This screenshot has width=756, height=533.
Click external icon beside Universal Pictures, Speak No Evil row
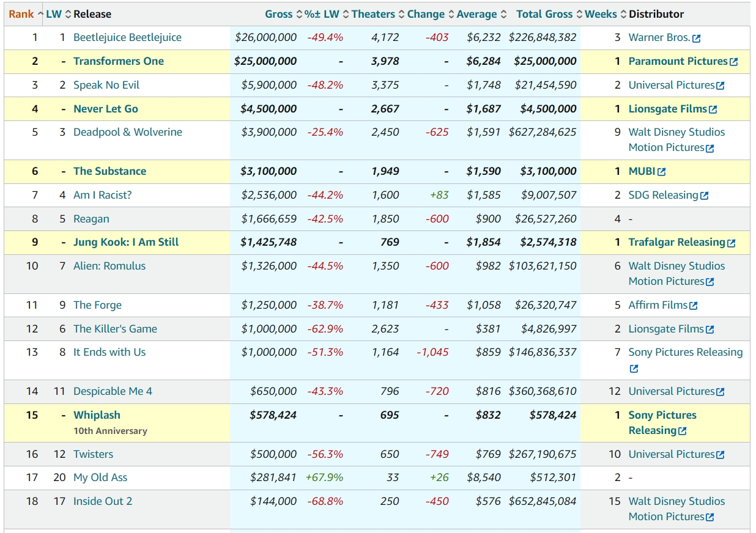pyautogui.click(x=720, y=86)
